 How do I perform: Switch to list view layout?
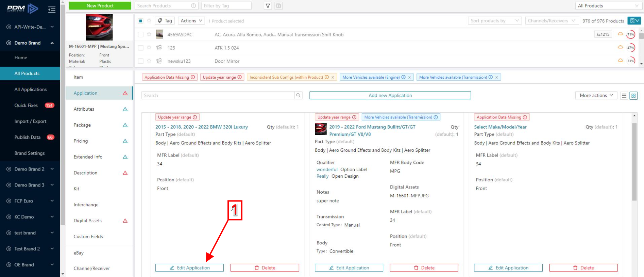click(x=624, y=96)
